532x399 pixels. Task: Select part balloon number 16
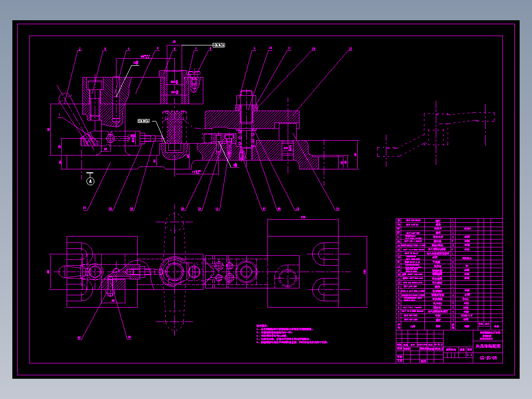279,209
